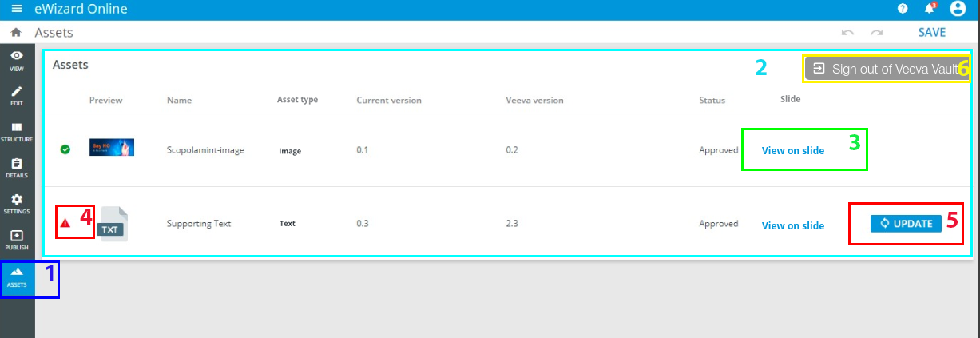Sign out of Veeva Vault

click(x=885, y=69)
